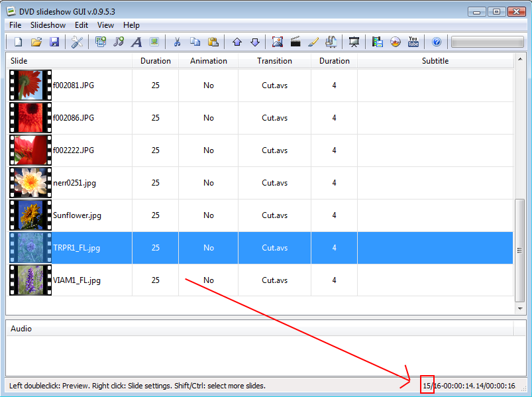This screenshot has width=532, height=397.
Task: Select the VIAM1_FL.jpg thumbnail
Action: pyautogui.click(x=30, y=280)
